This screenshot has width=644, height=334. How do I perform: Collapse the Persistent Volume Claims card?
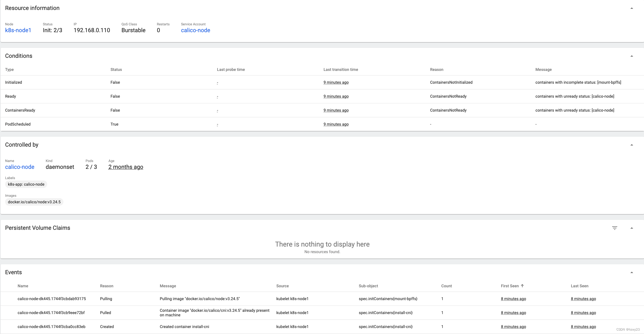click(631, 228)
